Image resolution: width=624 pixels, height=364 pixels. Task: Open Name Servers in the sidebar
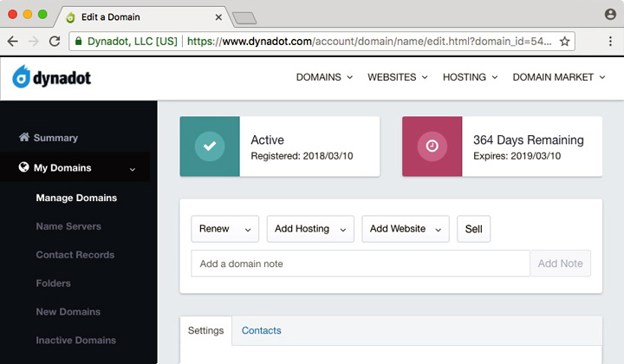68,226
